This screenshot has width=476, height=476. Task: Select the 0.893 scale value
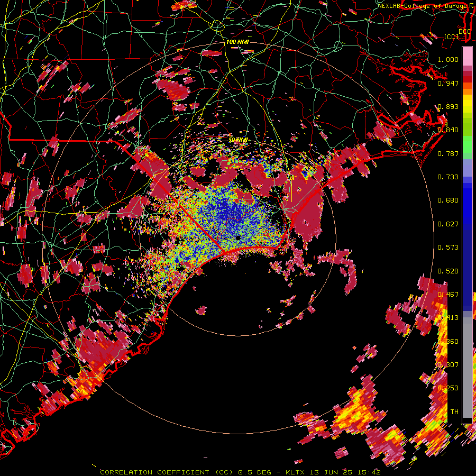click(x=448, y=106)
